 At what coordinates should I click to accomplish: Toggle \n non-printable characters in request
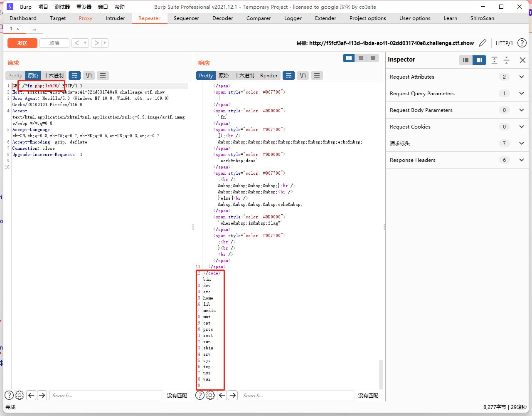coord(89,75)
